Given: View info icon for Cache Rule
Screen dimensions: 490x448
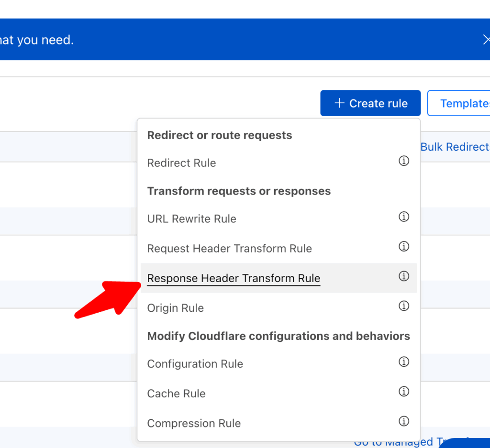Looking at the screenshot, I should click(404, 391).
